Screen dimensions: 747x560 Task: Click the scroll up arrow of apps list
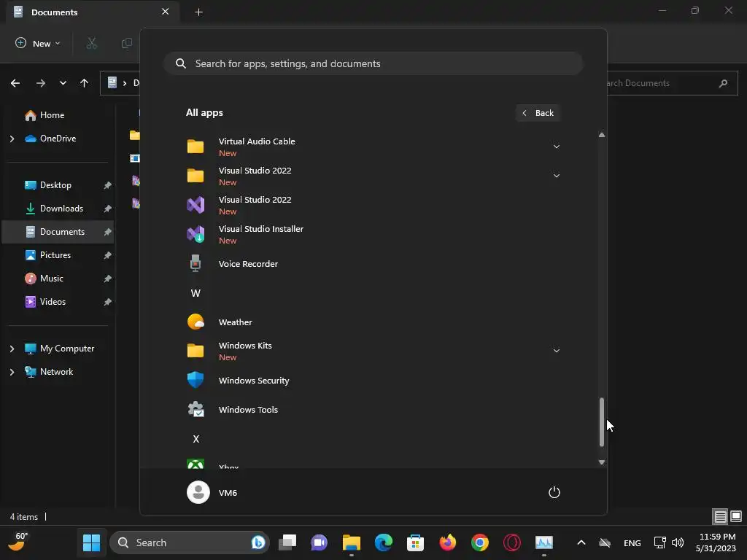(602, 135)
